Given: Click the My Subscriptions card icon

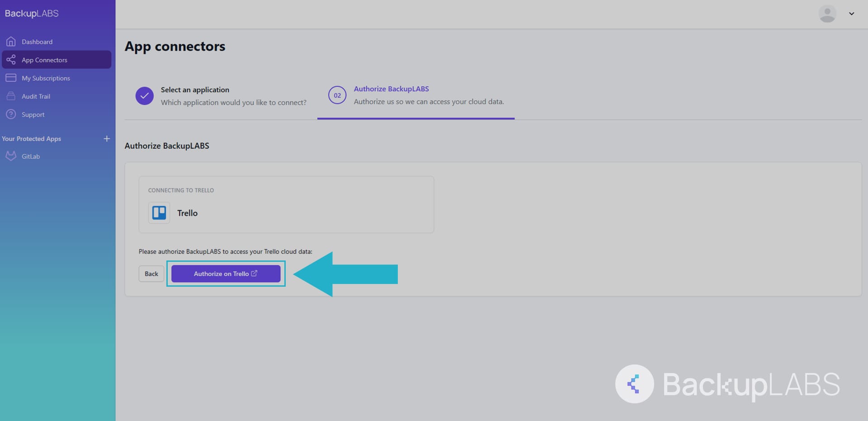Looking at the screenshot, I should pos(11,78).
